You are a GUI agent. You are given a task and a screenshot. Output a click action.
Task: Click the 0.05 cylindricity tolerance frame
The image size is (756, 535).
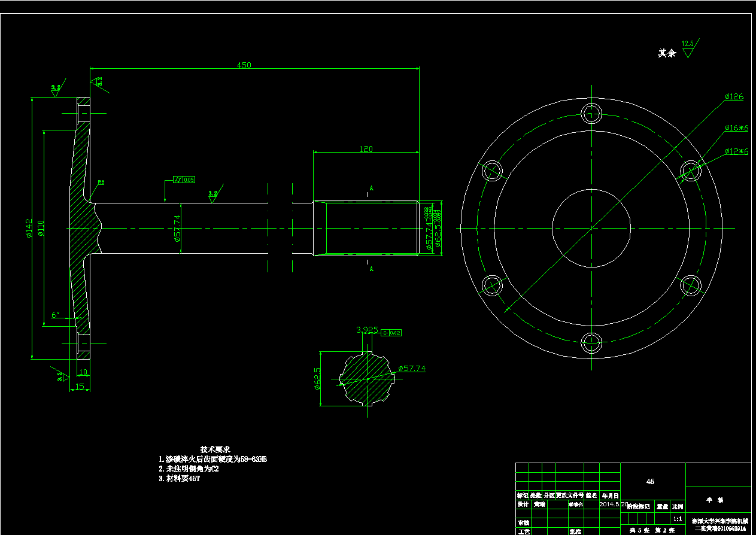click(184, 180)
